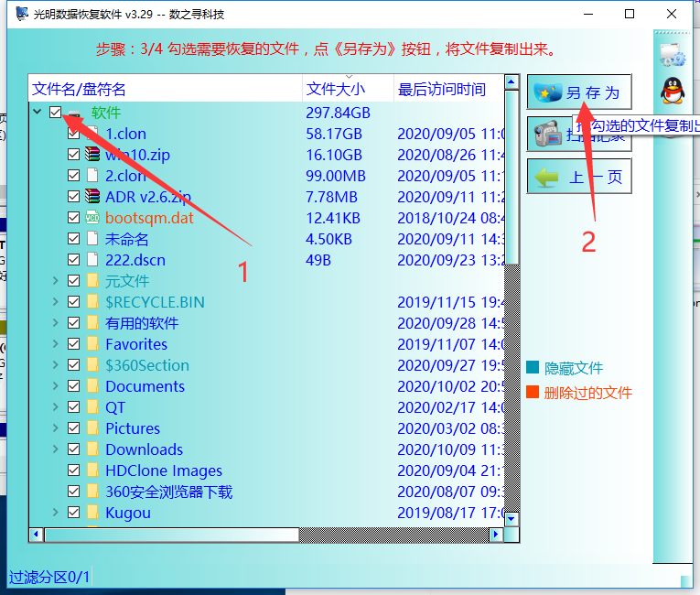Click the folder icon of 360安全浏览器下载
This screenshot has width=700, height=595.
pos(92,491)
